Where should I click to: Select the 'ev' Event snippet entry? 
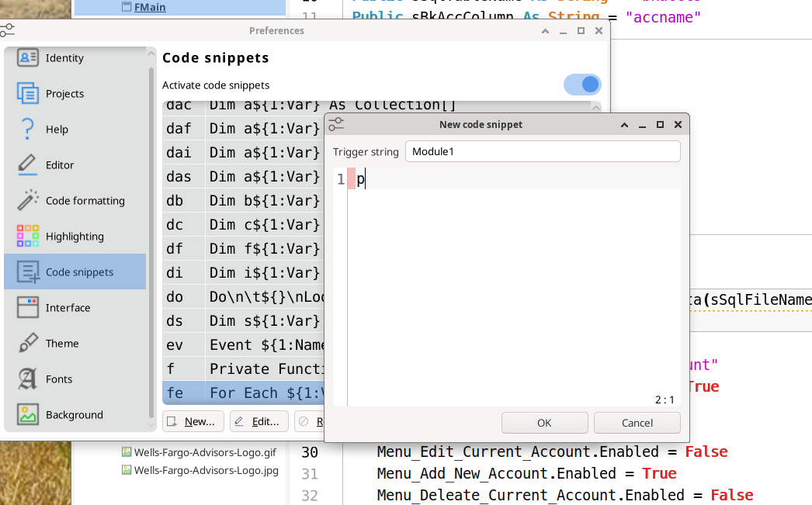(233, 344)
